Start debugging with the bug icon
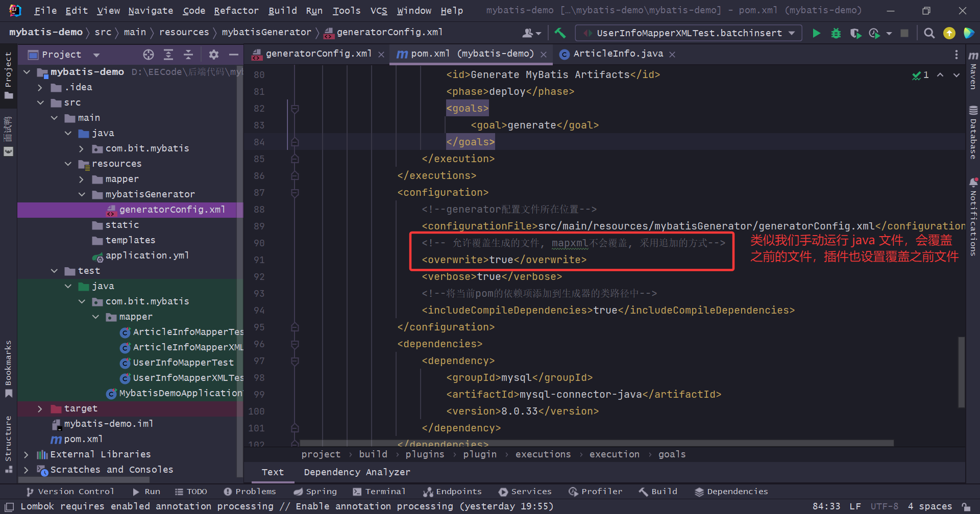 [x=836, y=33]
